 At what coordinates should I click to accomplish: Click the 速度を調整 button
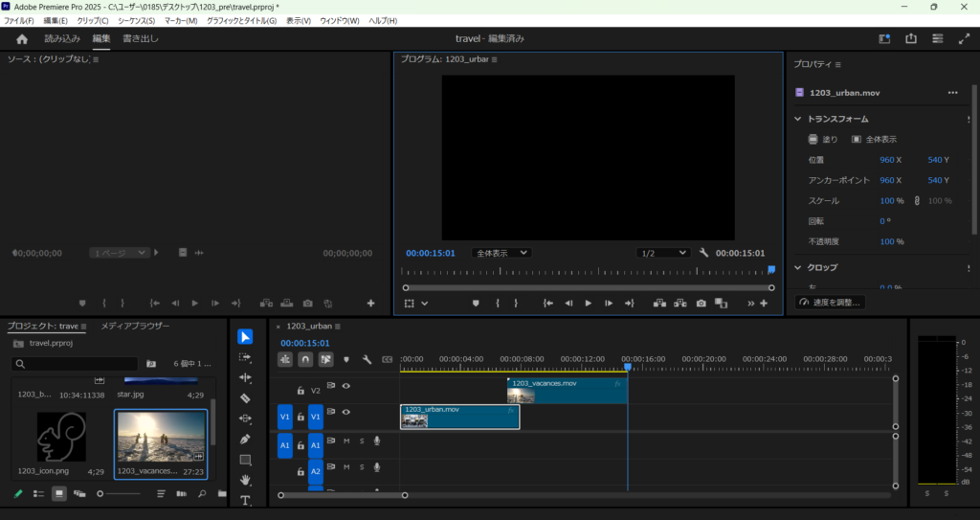click(831, 302)
